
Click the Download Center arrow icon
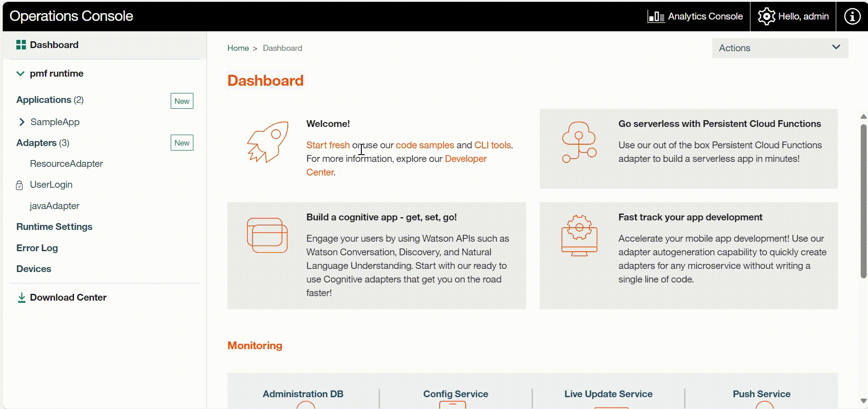pos(21,297)
